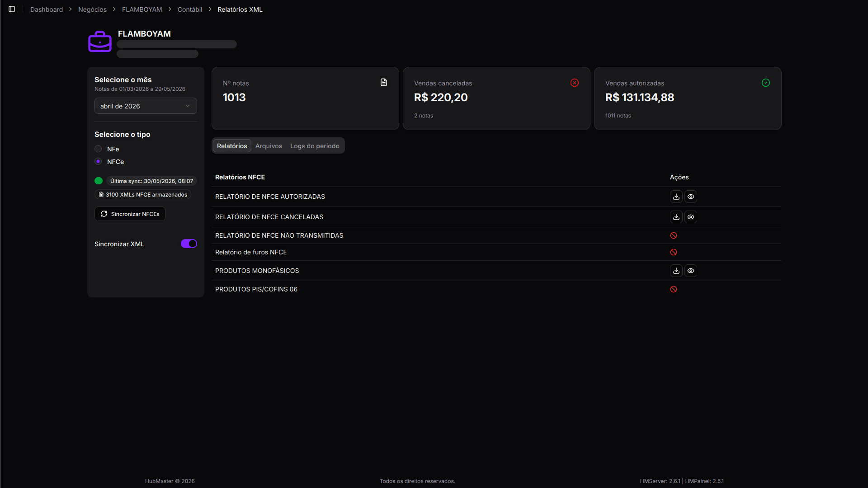Open FLAMBOYAM breadcrumb link

[x=142, y=9]
